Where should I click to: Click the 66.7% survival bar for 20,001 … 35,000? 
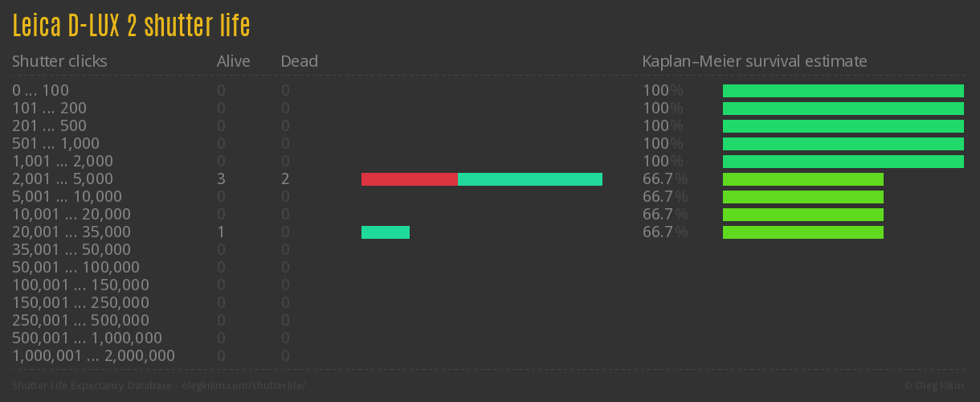pos(802,232)
